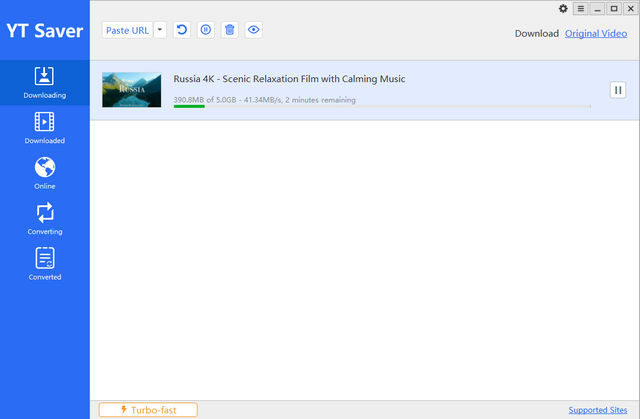Click the Paste URL button
Image resolution: width=640 pixels, height=419 pixels.
click(126, 30)
